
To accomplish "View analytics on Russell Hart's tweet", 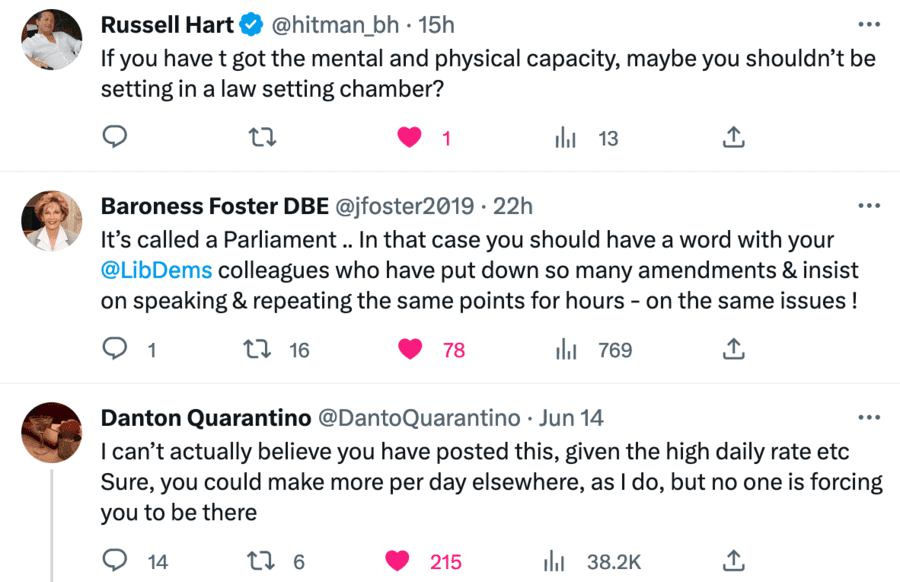I will coord(566,138).
